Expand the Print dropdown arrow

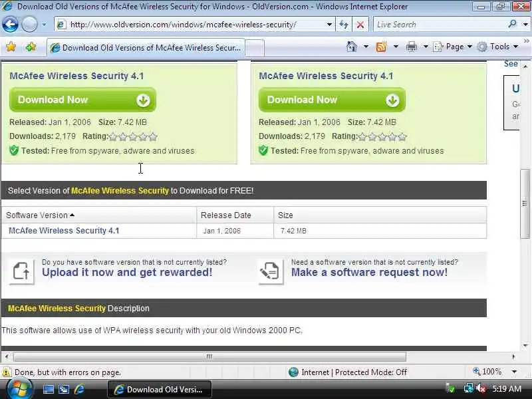pyautogui.click(x=426, y=47)
